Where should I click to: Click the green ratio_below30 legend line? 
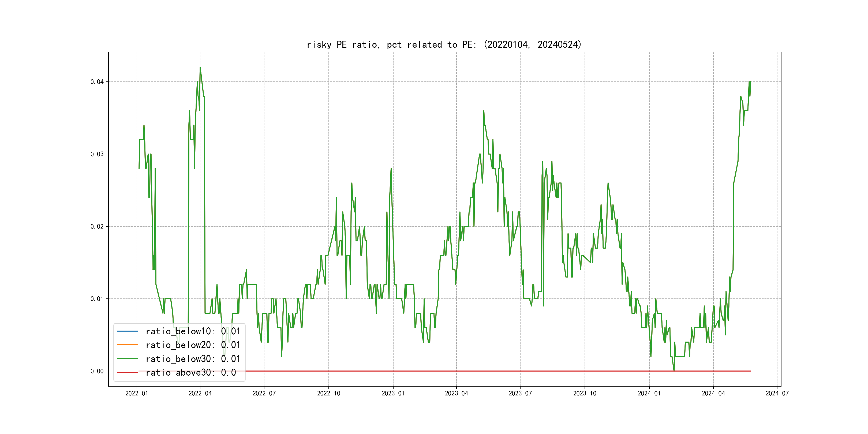pyautogui.click(x=127, y=359)
